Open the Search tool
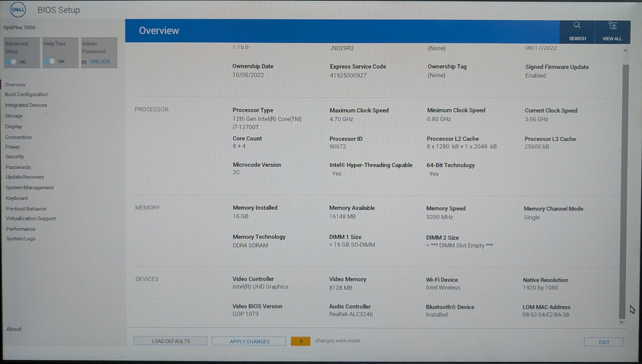Image resolution: width=642 pixels, height=364 pixels. click(x=577, y=32)
